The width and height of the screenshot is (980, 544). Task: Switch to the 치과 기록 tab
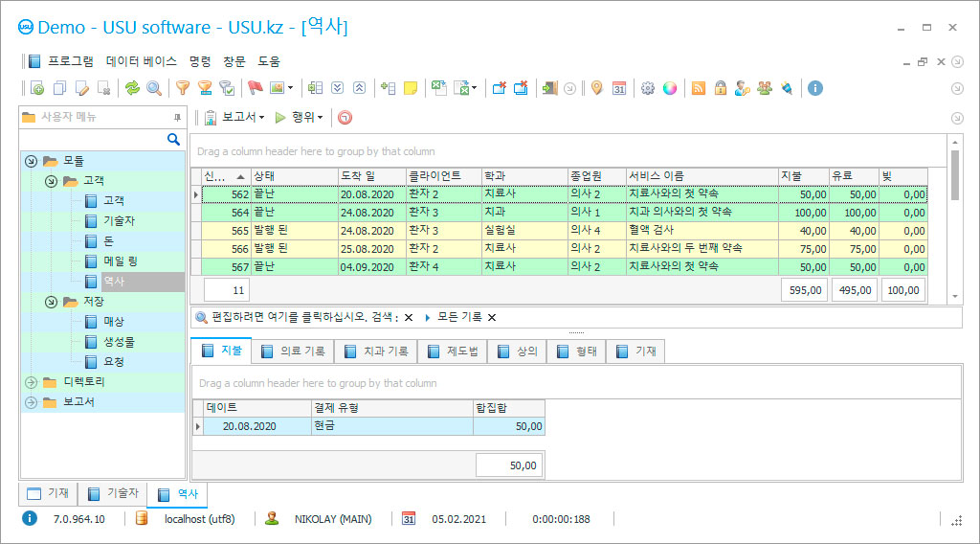[375, 351]
